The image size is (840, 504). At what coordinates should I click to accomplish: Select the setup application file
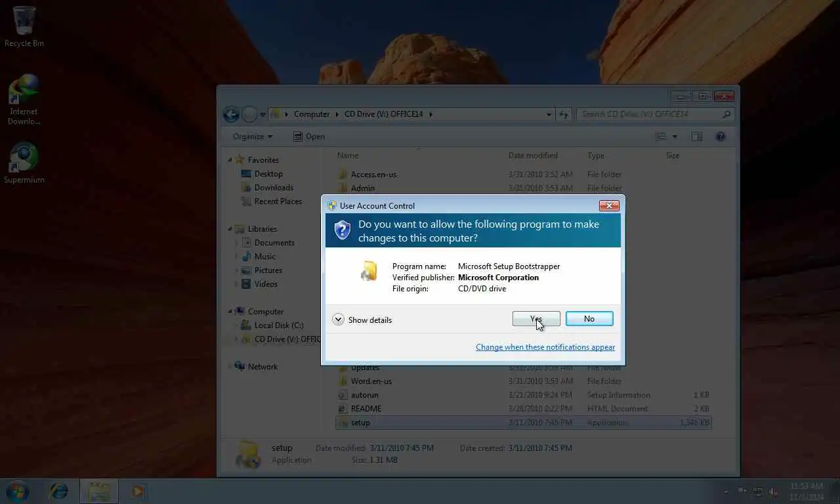click(x=523, y=423)
